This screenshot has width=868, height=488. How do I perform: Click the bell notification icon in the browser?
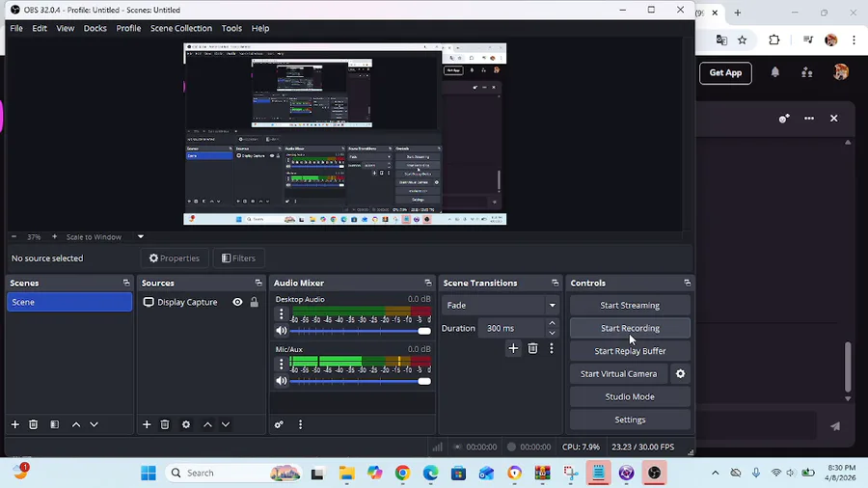tap(775, 72)
